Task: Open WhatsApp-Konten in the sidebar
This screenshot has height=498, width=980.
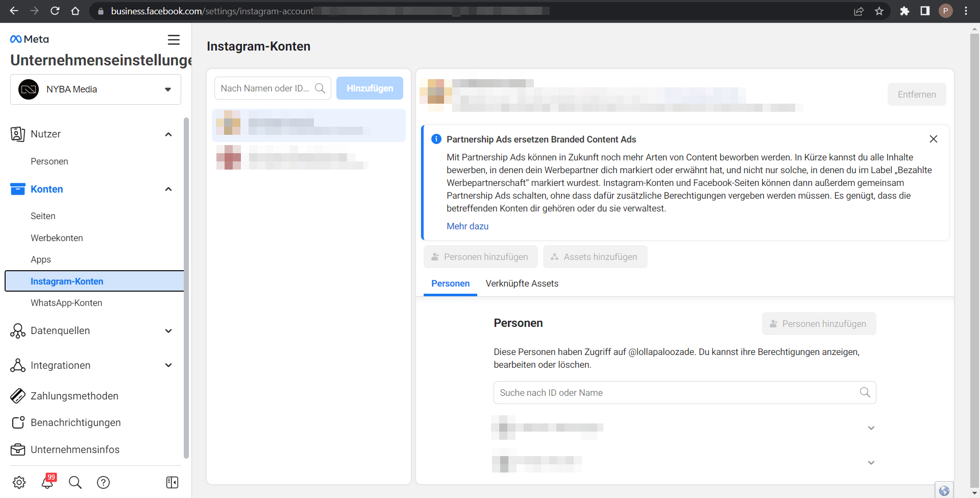Action: pyautogui.click(x=66, y=303)
